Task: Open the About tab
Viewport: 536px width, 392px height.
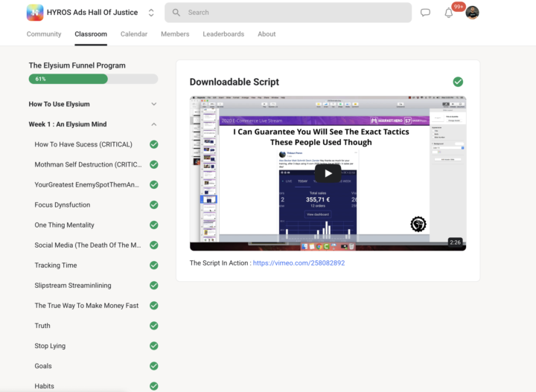Action: click(267, 34)
